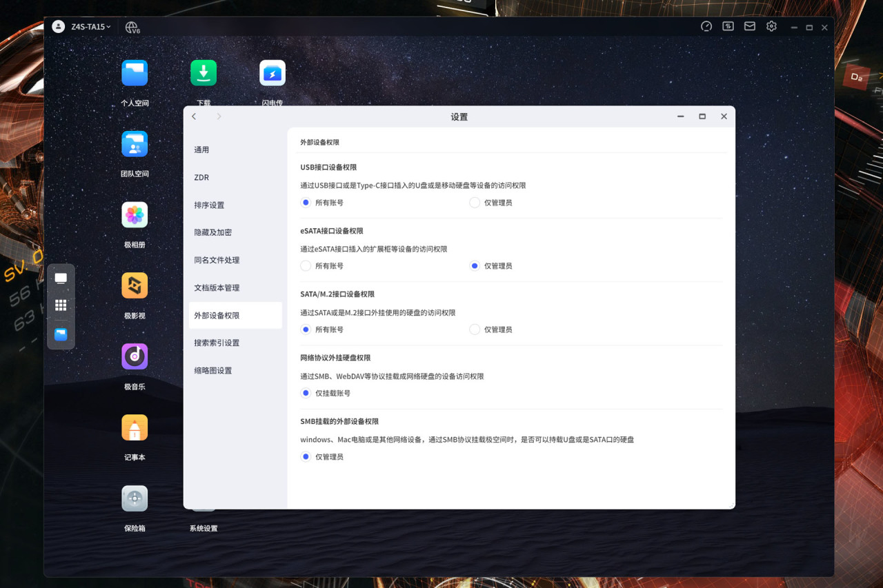Open the app grid in the dock

[61, 305]
